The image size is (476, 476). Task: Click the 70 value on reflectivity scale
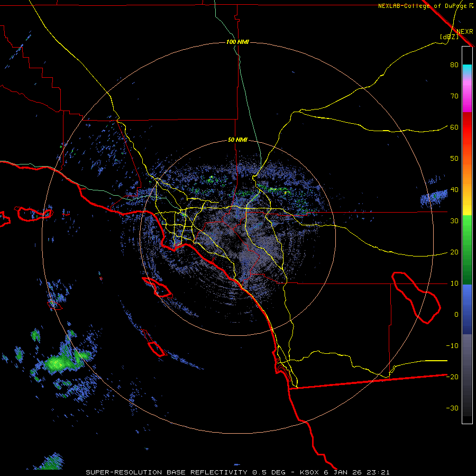coord(454,96)
